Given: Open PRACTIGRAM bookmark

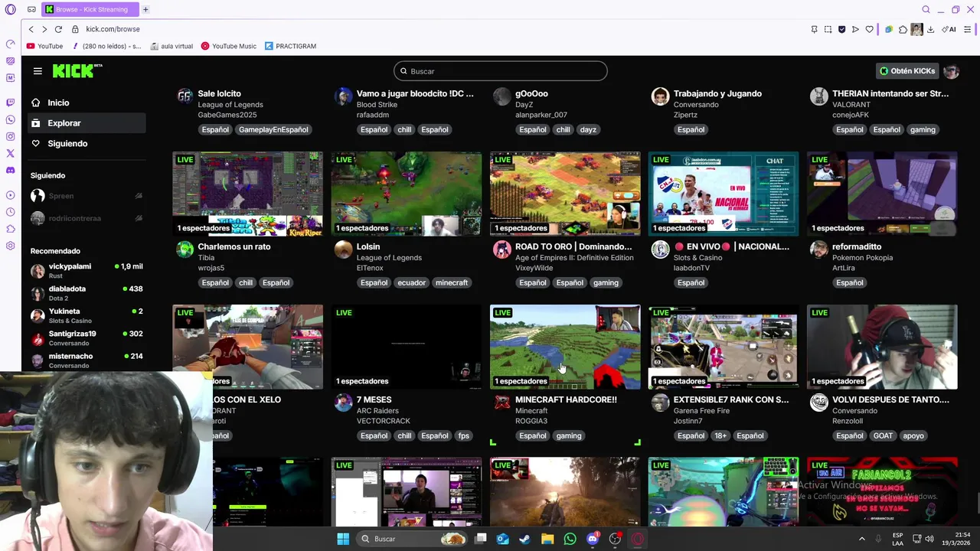Looking at the screenshot, I should pyautogui.click(x=290, y=46).
